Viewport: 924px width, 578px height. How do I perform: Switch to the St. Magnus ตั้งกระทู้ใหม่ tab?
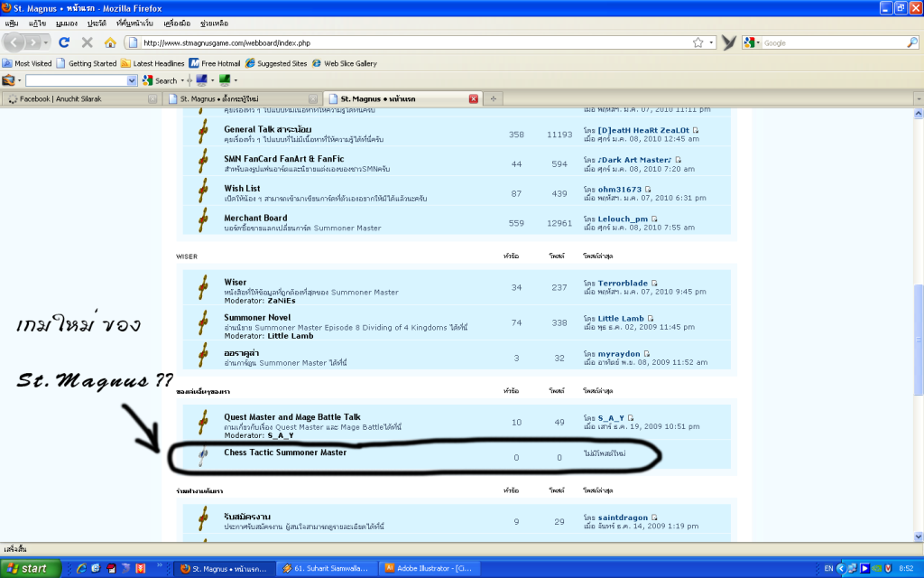pos(243,98)
